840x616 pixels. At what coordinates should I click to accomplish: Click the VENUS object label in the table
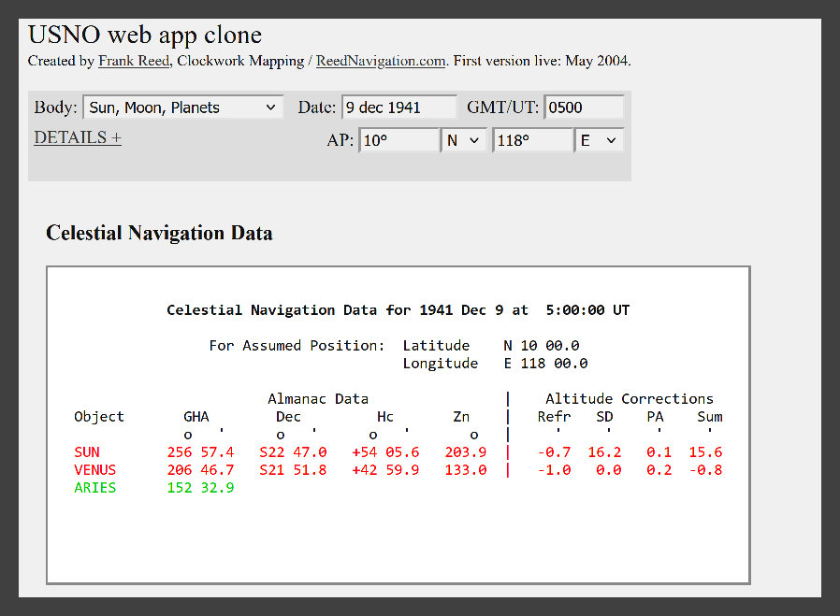pos(95,470)
